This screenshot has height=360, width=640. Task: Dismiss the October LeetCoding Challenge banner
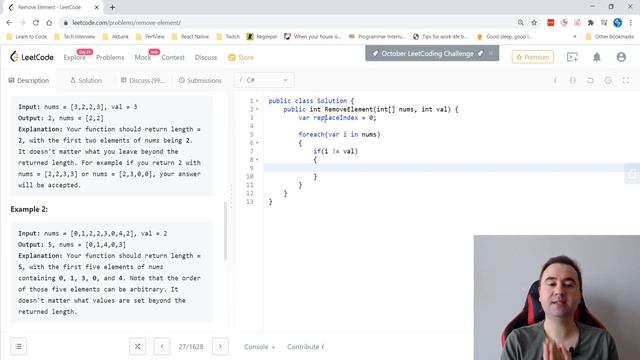pos(491,53)
